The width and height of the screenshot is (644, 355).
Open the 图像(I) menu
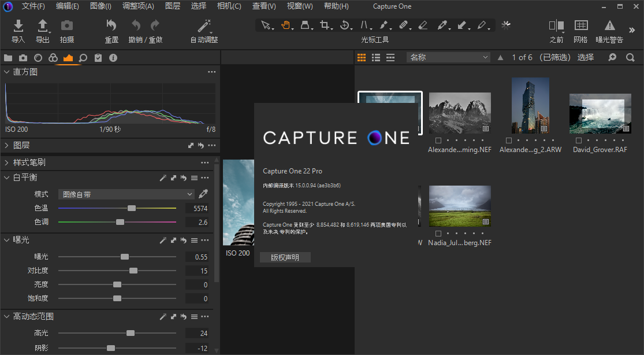(x=100, y=6)
